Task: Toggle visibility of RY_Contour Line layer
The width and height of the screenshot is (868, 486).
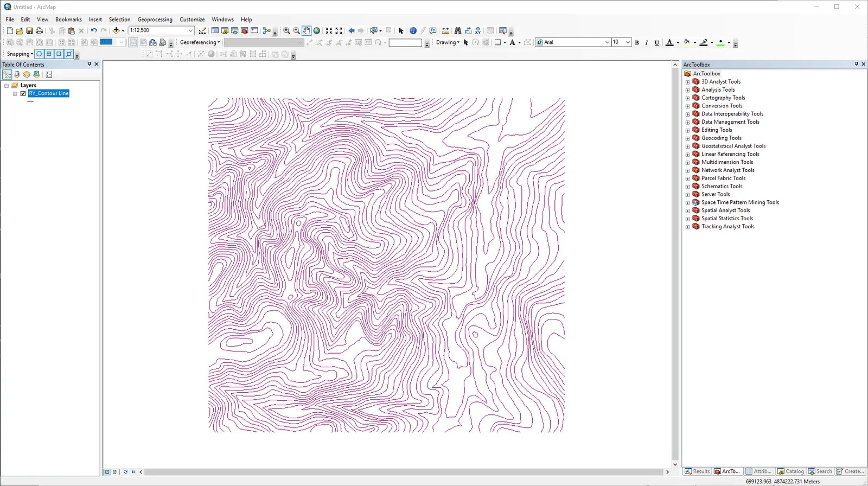Action: 23,93
